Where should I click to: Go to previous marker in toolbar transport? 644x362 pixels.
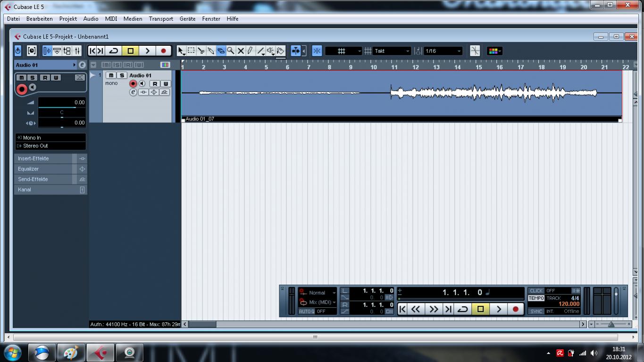pyautogui.click(x=92, y=51)
